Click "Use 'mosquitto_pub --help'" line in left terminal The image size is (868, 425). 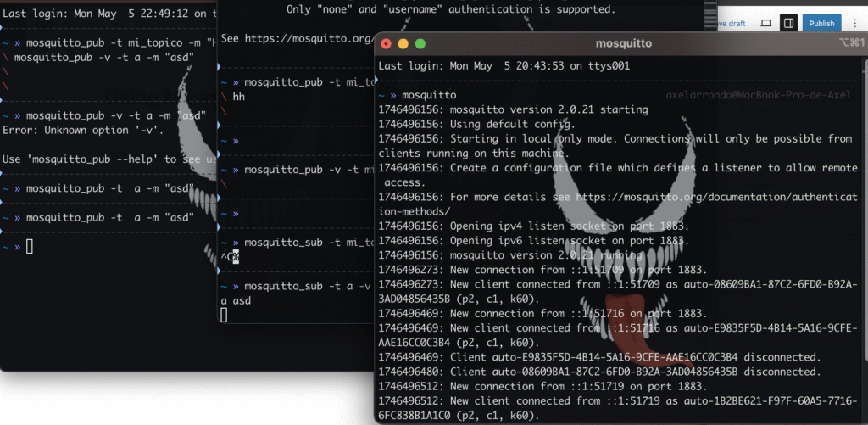[x=109, y=159]
